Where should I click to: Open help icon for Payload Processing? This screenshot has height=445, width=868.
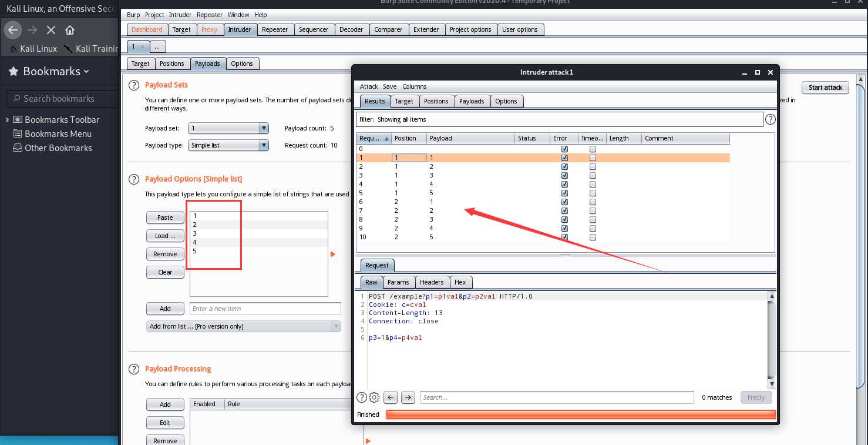tap(134, 369)
